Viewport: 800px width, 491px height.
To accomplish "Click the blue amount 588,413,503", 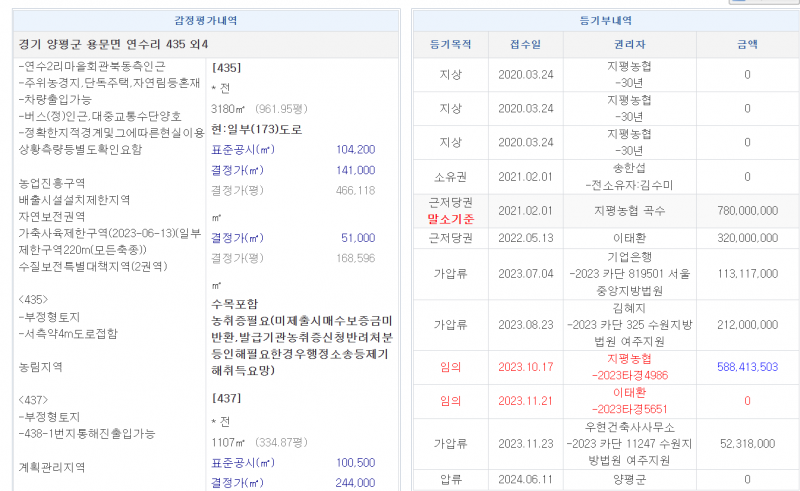I will (x=747, y=367).
